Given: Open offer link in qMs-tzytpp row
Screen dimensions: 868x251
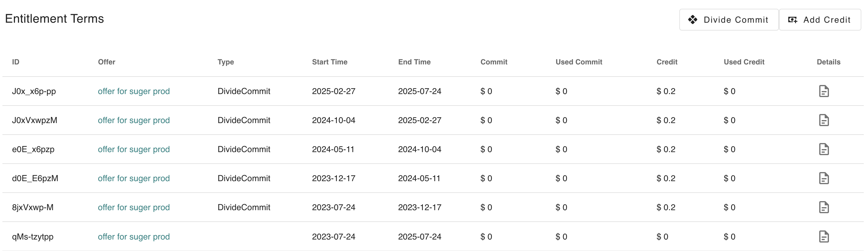Looking at the screenshot, I should pos(134,236).
